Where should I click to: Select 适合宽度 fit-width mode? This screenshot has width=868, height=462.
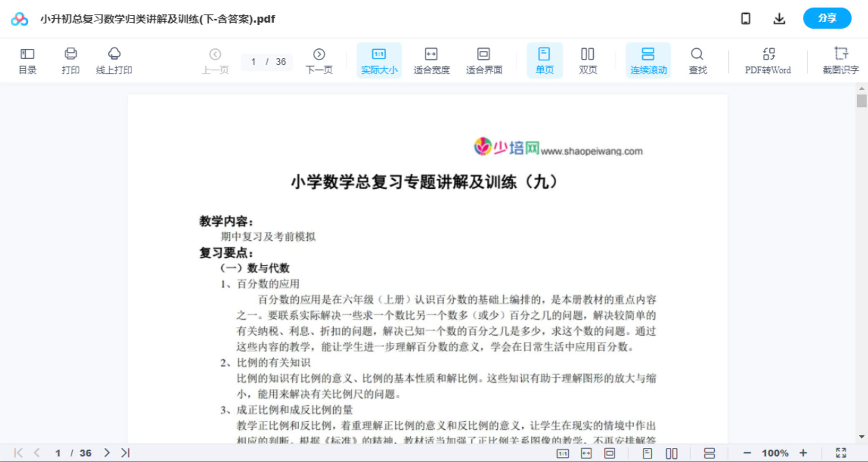pyautogui.click(x=431, y=60)
